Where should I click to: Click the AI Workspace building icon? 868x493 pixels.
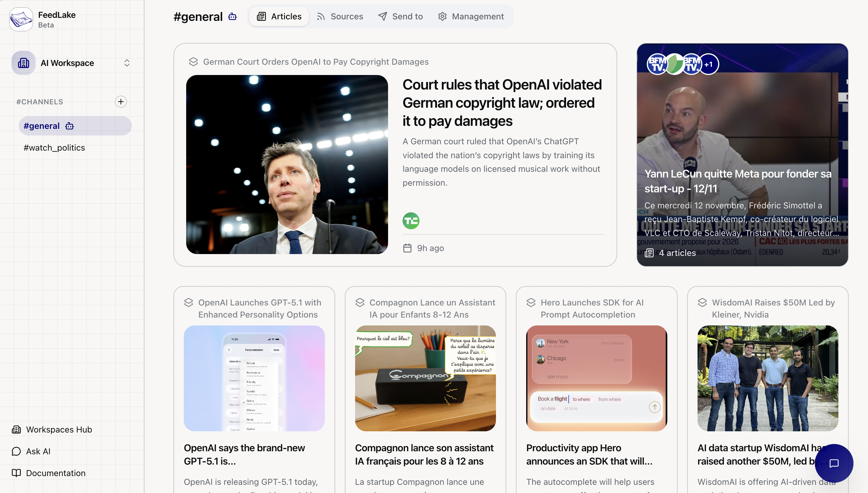coord(23,63)
